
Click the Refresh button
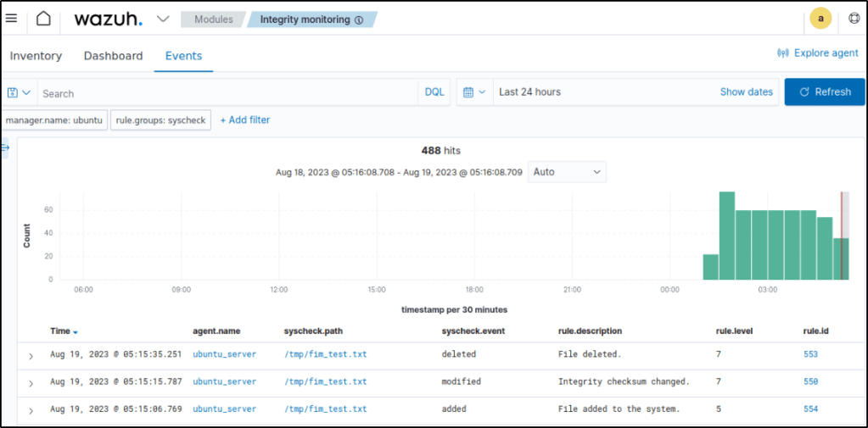tap(825, 92)
